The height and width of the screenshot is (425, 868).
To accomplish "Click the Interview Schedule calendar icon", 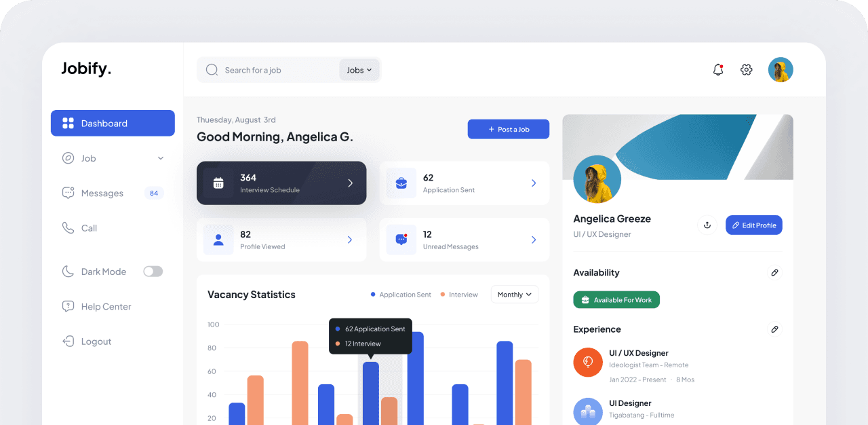I will [218, 183].
